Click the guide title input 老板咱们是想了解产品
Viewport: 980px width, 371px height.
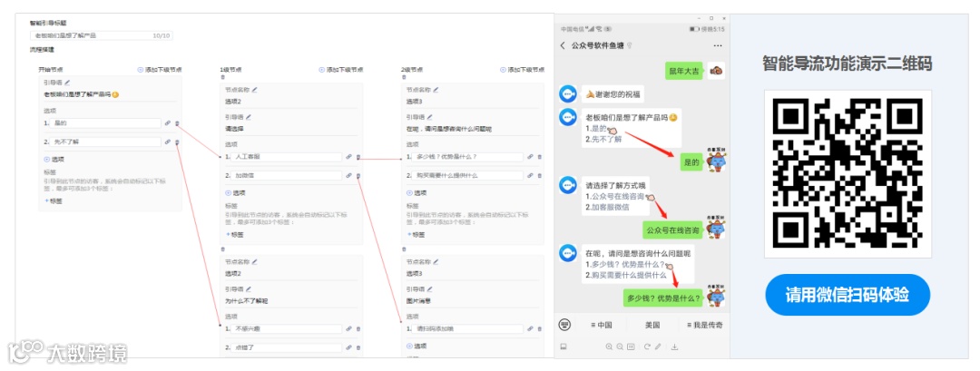[102, 35]
